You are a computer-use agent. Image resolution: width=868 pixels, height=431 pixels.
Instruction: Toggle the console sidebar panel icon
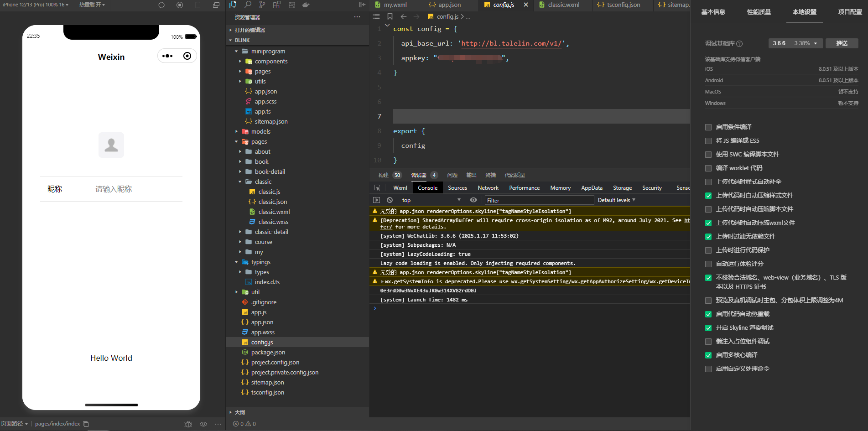coord(376,200)
